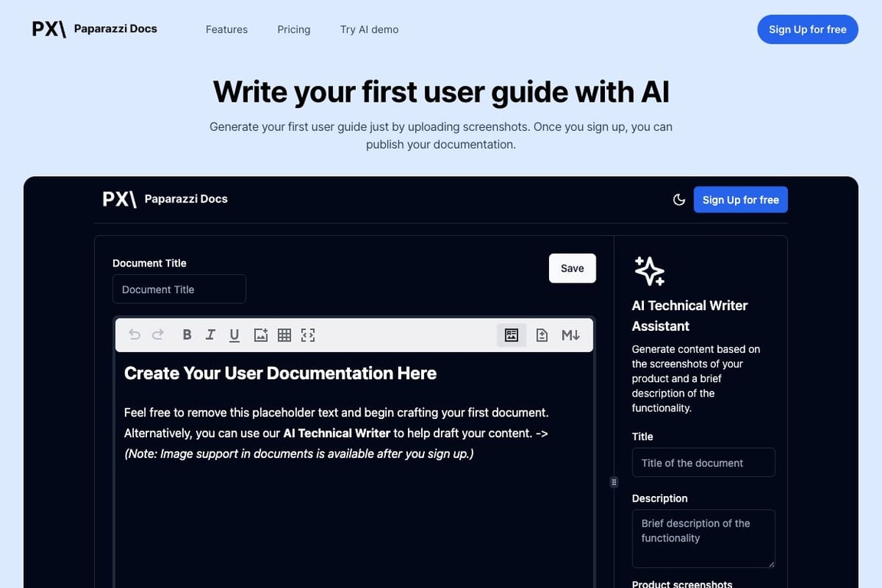Image resolution: width=882 pixels, height=588 pixels.
Task: Focus the Document Title input field
Action: (x=179, y=289)
